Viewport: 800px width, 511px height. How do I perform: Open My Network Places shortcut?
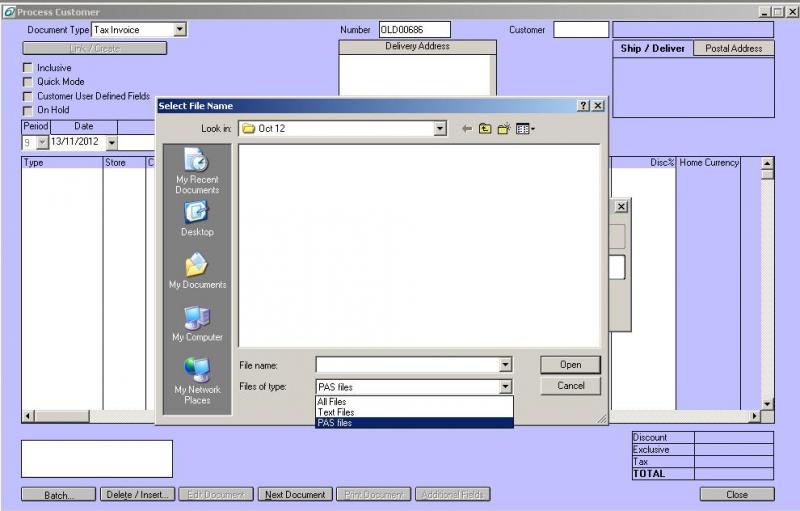click(x=196, y=380)
